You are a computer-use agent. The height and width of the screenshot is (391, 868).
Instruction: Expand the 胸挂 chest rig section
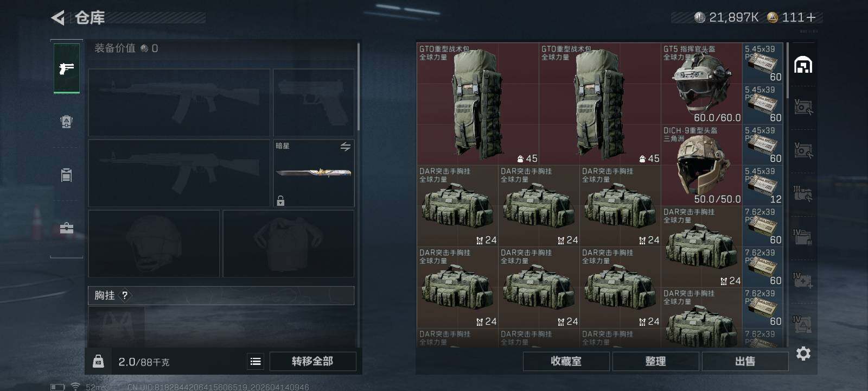(221, 295)
